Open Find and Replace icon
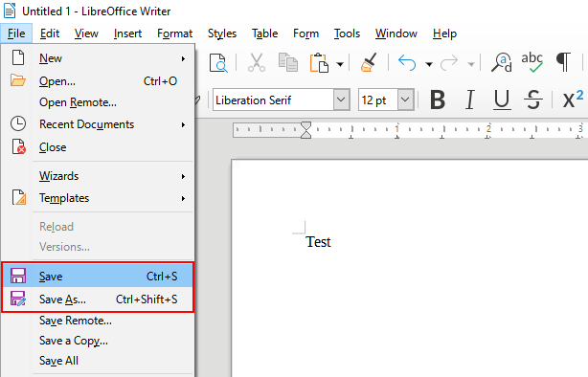Viewport: 588px width, 377px height. pos(502,62)
